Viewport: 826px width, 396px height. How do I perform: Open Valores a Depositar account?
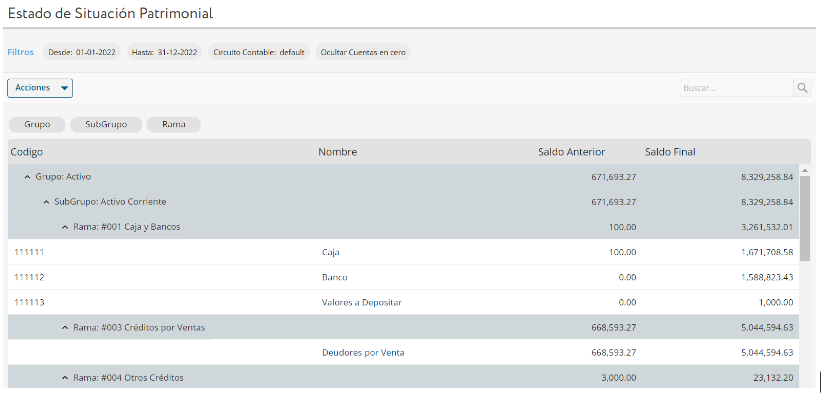click(362, 303)
